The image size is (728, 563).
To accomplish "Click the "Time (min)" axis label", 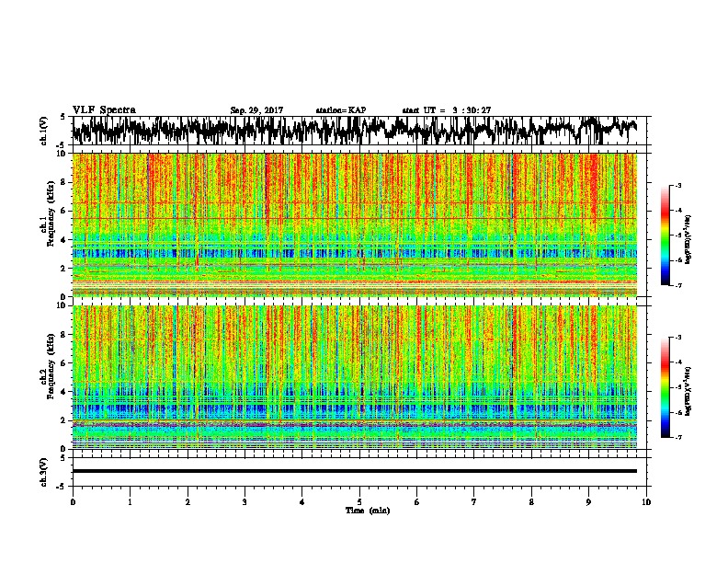I will coord(368,511).
